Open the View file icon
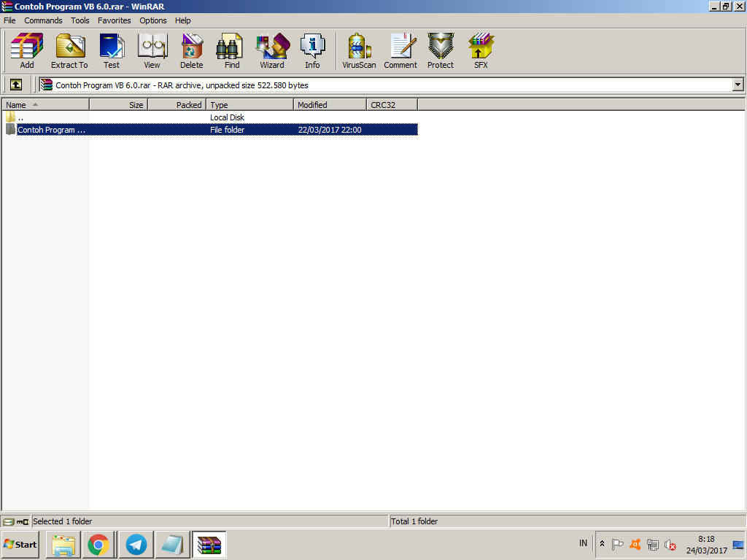Viewport: 747px width, 560px height. coord(152,50)
